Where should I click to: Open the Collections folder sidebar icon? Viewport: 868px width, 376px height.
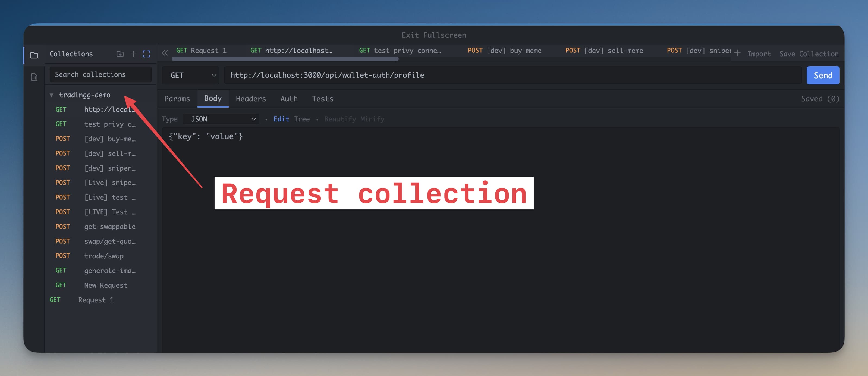pyautogui.click(x=34, y=55)
